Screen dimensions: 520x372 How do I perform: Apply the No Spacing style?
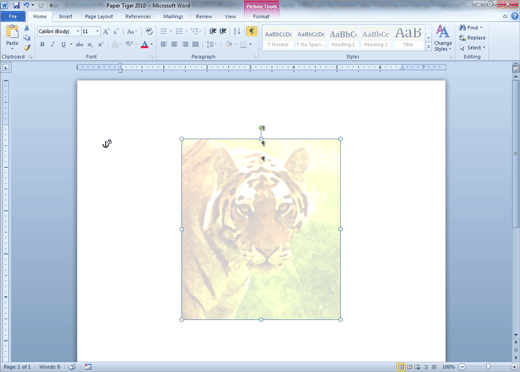pos(311,38)
